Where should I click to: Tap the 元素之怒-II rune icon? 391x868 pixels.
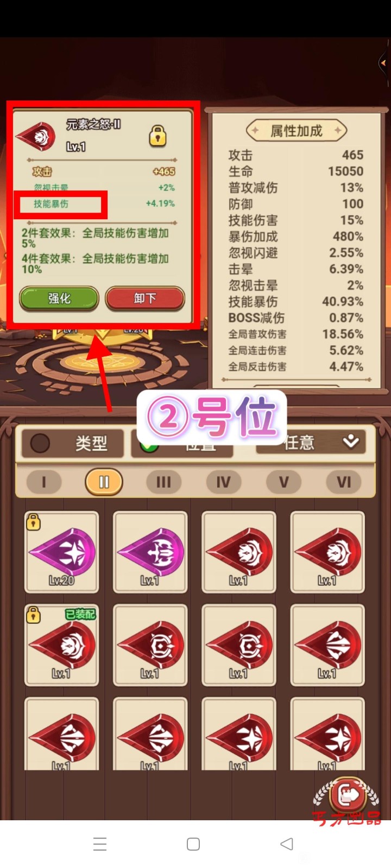click(x=36, y=136)
